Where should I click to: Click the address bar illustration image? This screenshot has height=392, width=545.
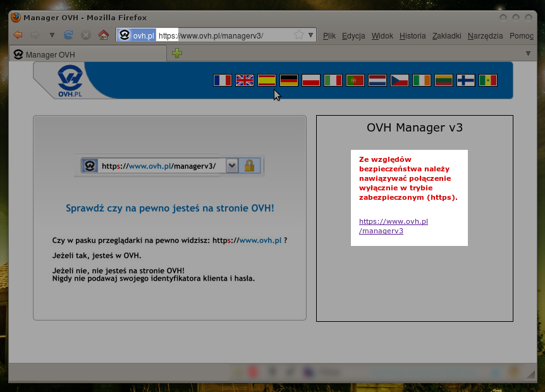[169, 166]
